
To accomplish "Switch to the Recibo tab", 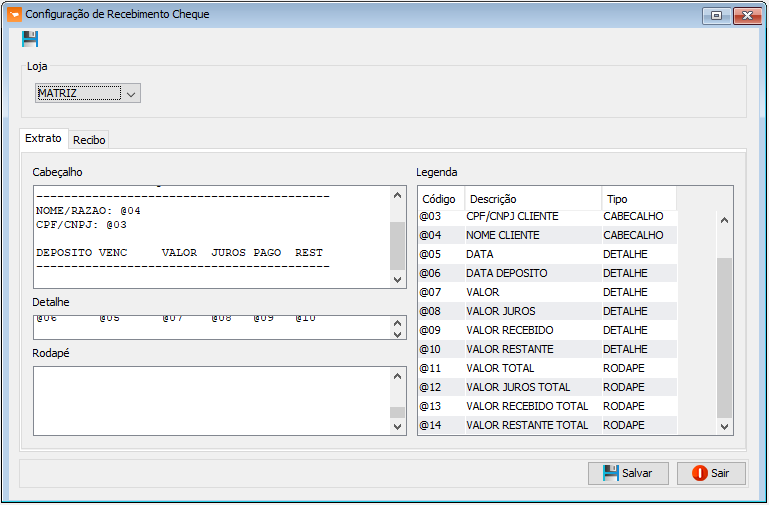I will click(x=89, y=140).
